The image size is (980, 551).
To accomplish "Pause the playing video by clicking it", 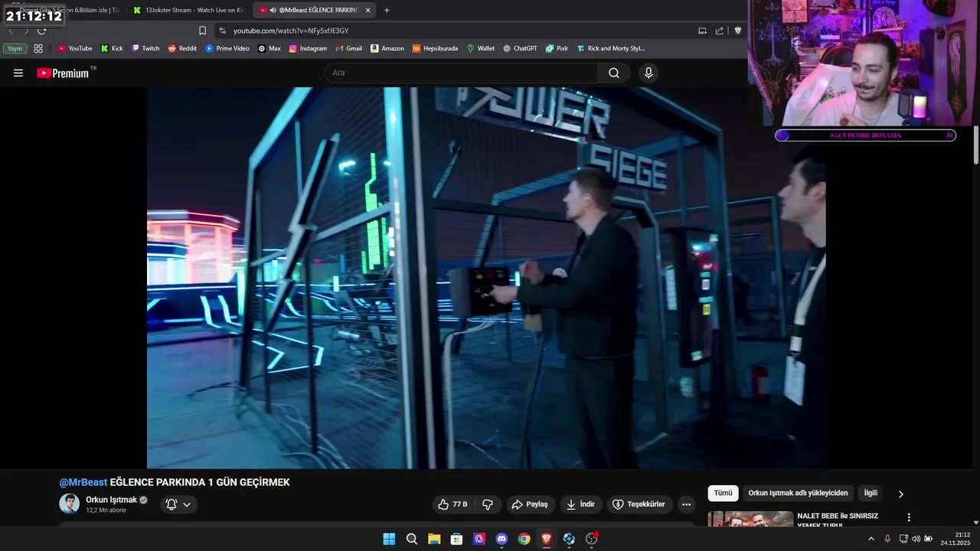I will (x=486, y=277).
